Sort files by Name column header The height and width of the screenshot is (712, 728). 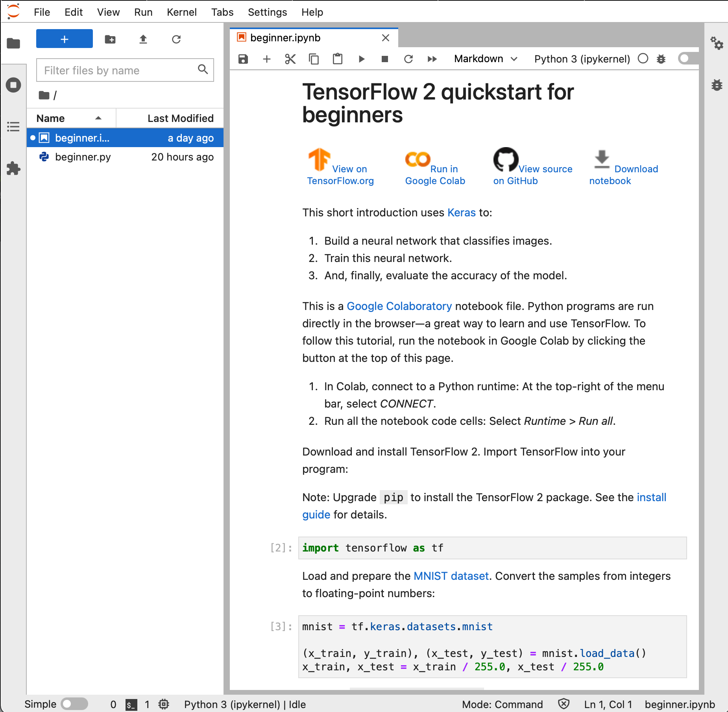pos(71,118)
